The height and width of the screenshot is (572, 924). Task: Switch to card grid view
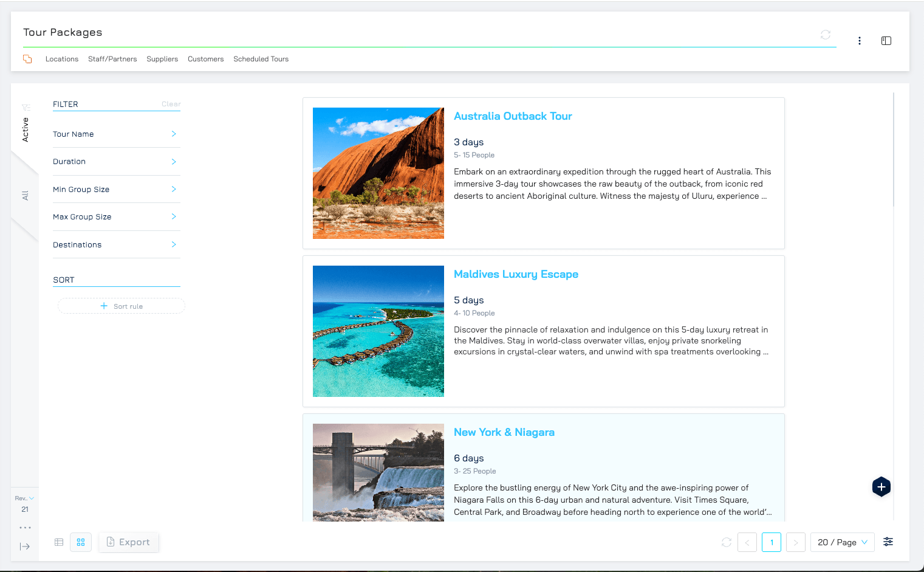[81, 542]
